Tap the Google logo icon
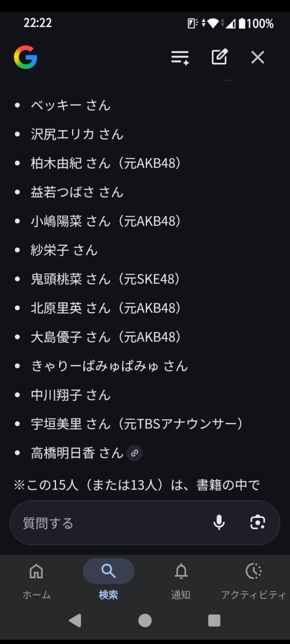The height and width of the screenshot is (644, 290). click(x=26, y=57)
